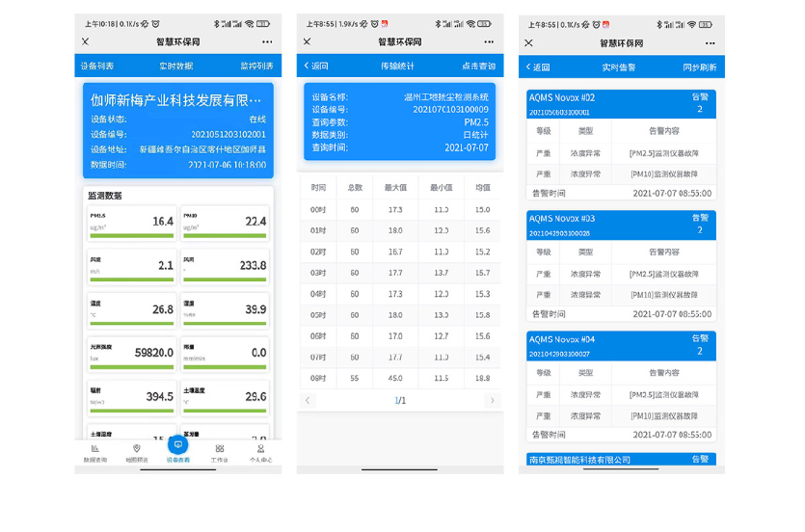Screen dimensions: 805x532
Task: Open the 59820.0 lux illumination card
Action: [x=132, y=354]
